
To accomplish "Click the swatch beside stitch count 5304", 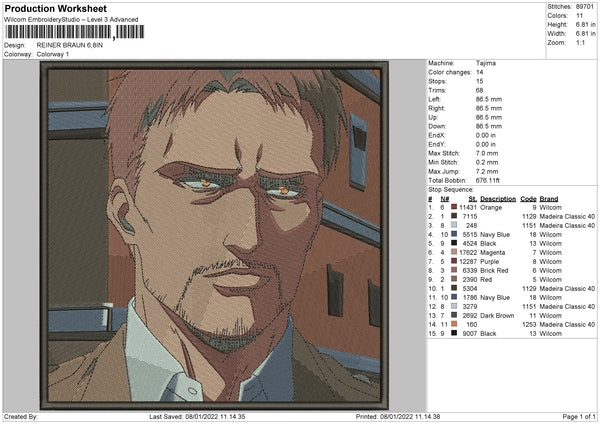I will click(454, 288).
